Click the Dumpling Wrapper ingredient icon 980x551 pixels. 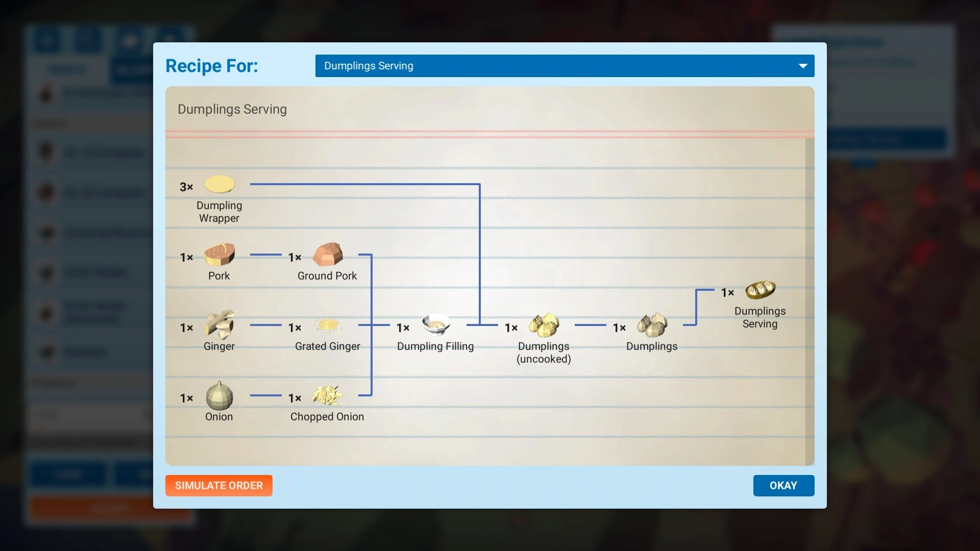tap(219, 185)
